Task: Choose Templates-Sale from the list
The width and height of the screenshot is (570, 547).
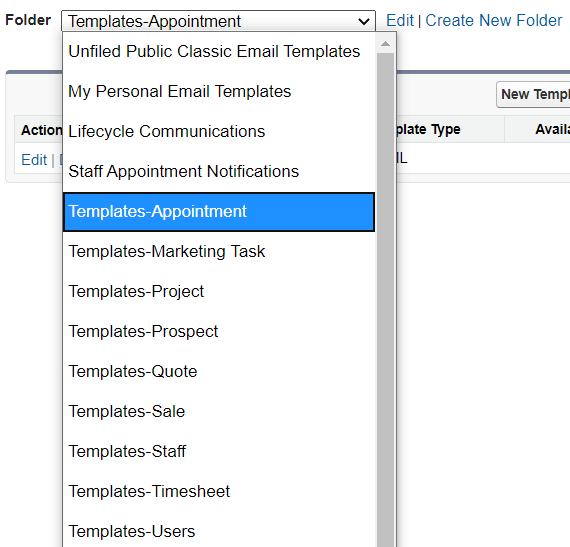Action: click(219, 411)
